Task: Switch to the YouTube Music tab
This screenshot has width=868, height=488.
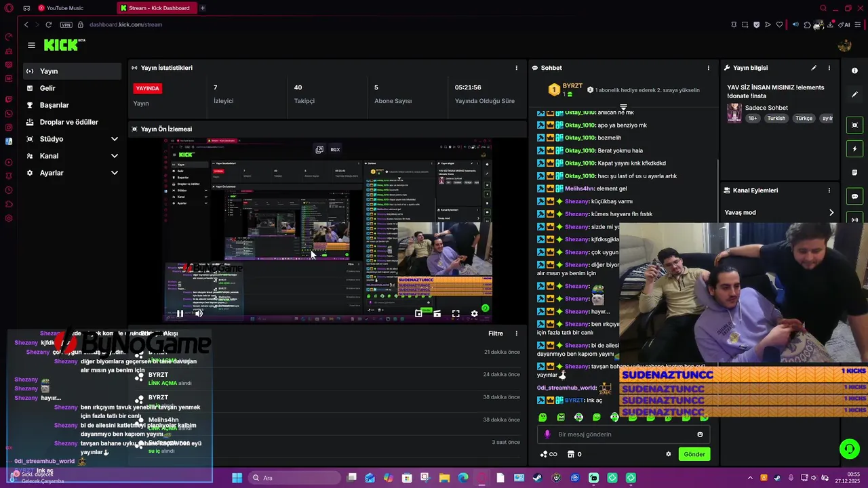Action: (x=61, y=8)
